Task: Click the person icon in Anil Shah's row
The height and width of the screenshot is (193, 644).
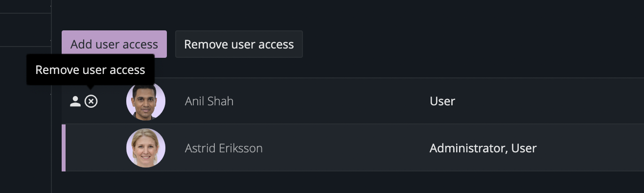Action: pyautogui.click(x=75, y=101)
